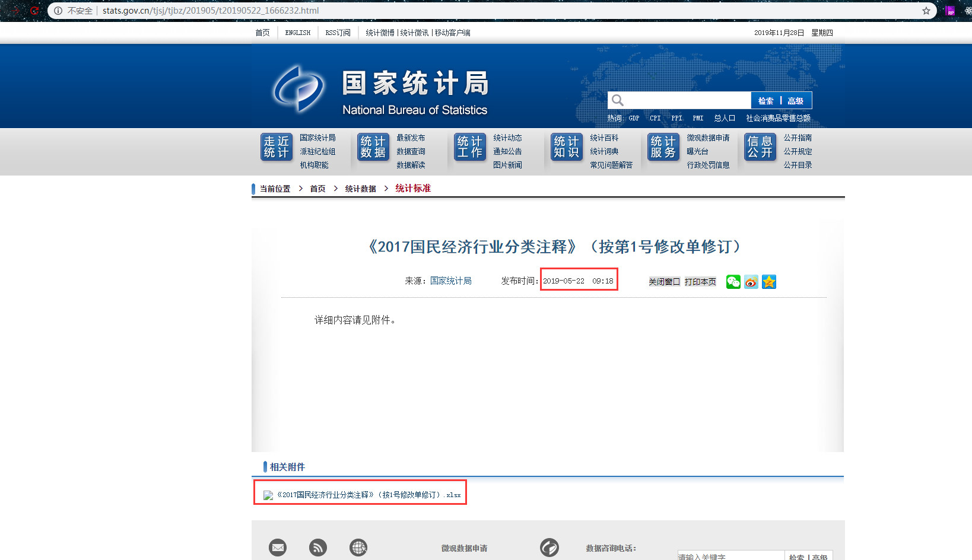Screen dimensions: 972x560
Task: Select the CPI hot word
Action: coord(655,118)
